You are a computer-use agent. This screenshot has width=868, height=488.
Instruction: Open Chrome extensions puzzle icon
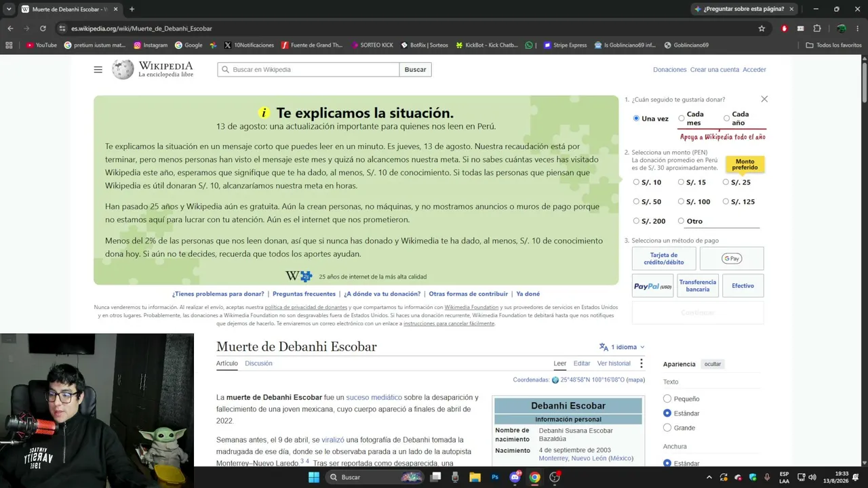(x=817, y=28)
